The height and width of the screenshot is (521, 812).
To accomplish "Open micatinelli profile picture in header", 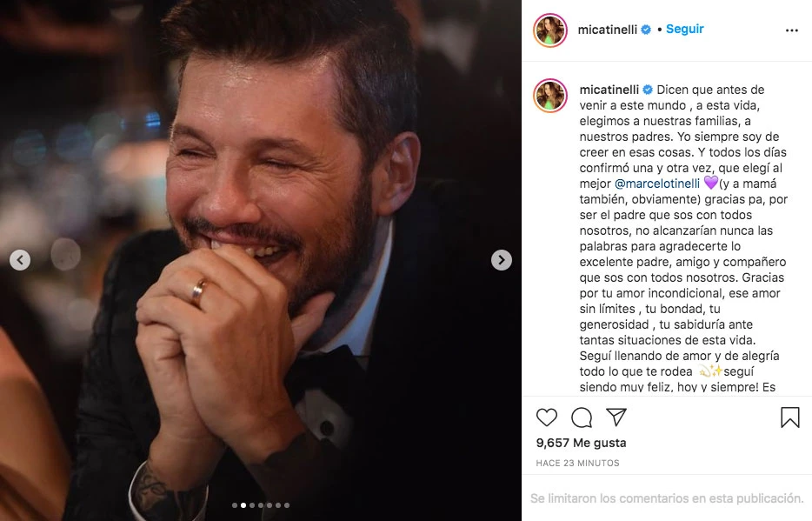I will click(x=550, y=30).
